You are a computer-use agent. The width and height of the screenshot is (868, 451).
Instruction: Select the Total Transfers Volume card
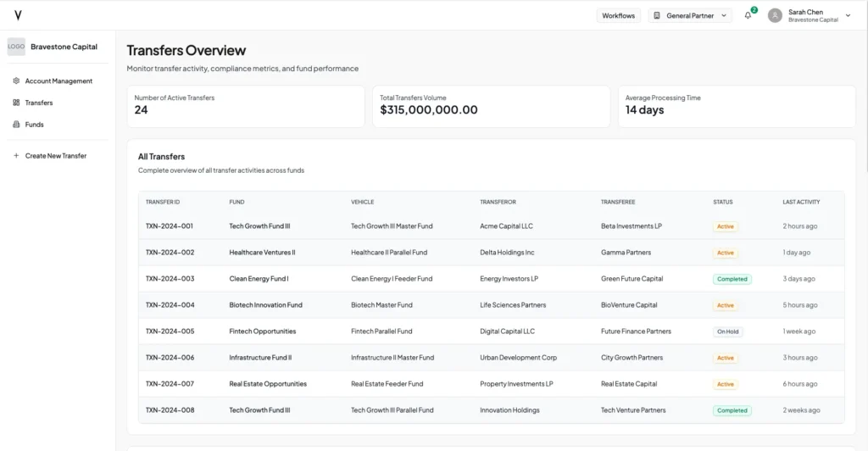pyautogui.click(x=491, y=106)
